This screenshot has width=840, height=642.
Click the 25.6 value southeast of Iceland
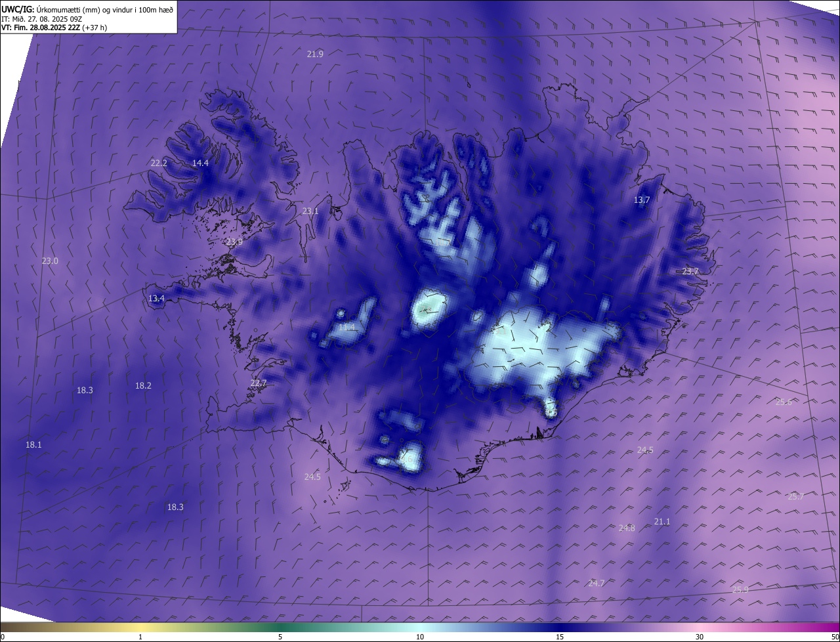[784, 402]
